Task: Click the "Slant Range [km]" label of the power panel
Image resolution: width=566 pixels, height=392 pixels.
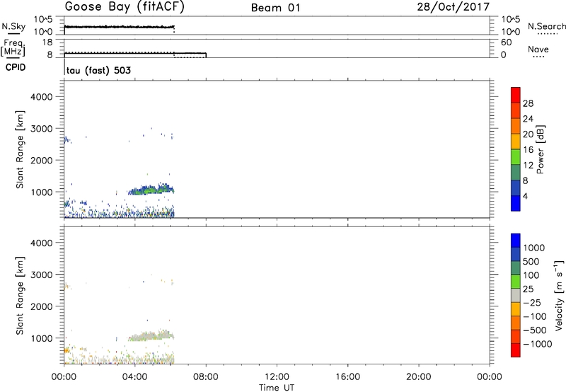Action: point(20,150)
